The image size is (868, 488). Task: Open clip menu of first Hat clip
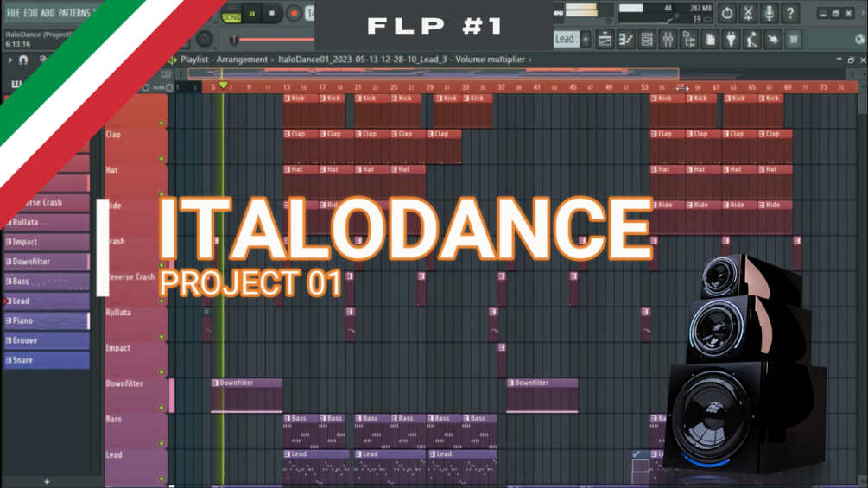287,169
